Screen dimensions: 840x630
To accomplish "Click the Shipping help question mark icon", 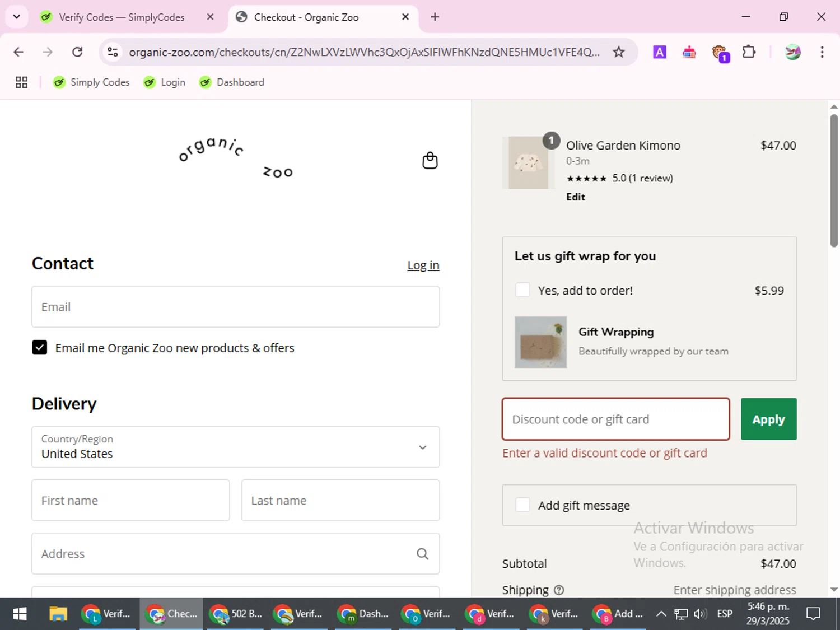I will click(x=559, y=590).
